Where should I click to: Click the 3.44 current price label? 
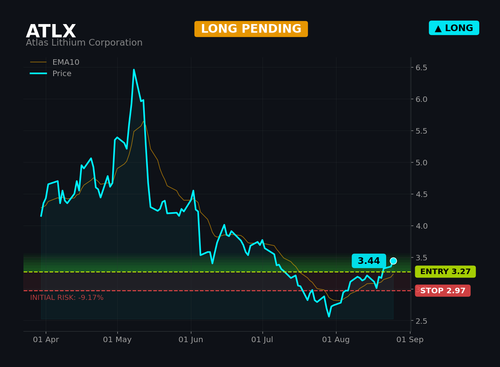369,261
